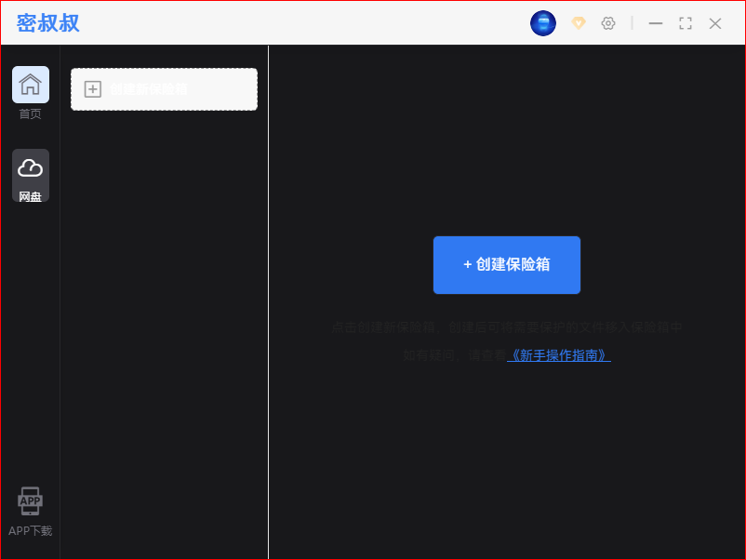The width and height of the screenshot is (746, 560).
Task: Select the 首页 text label
Action: (31, 114)
